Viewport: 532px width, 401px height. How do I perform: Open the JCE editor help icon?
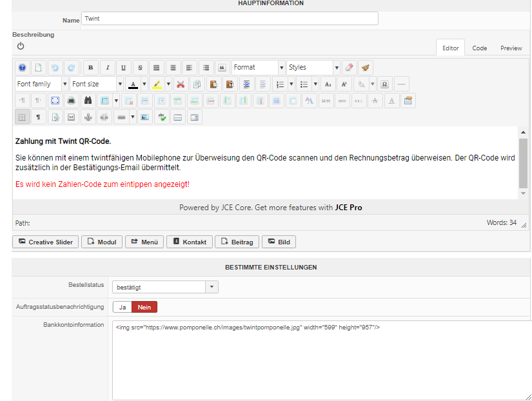tap(23, 68)
